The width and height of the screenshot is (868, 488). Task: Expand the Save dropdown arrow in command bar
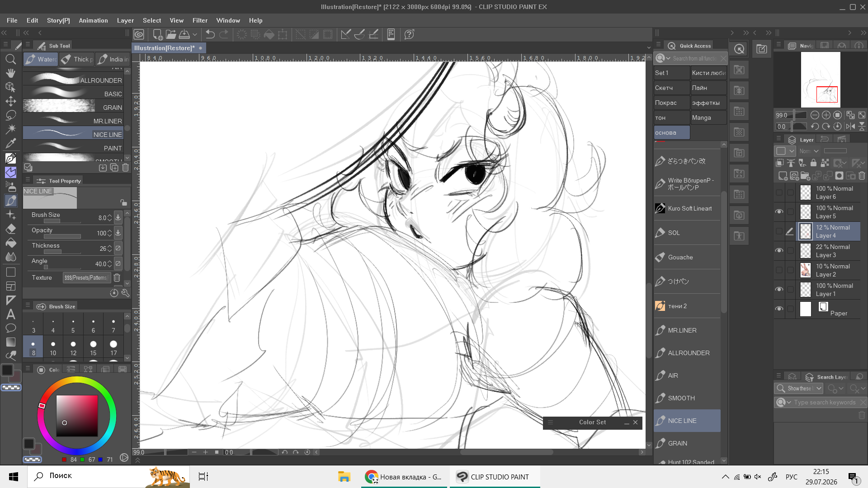click(195, 34)
